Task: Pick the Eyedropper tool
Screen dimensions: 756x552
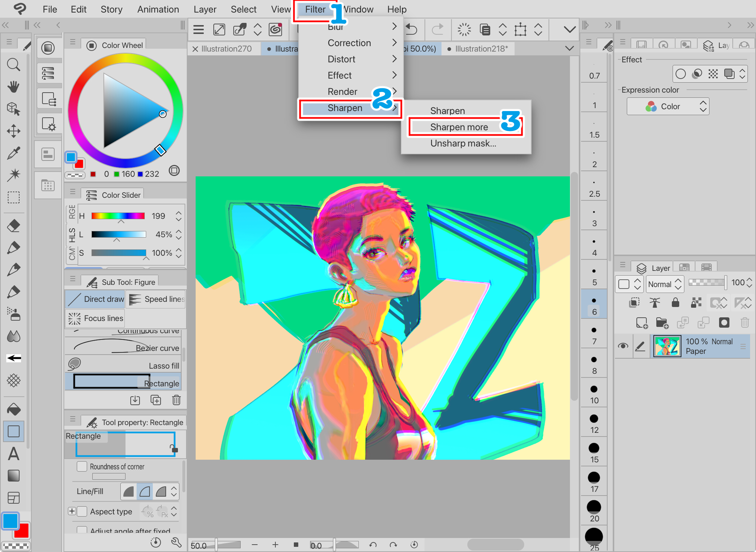Action: point(14,153)
